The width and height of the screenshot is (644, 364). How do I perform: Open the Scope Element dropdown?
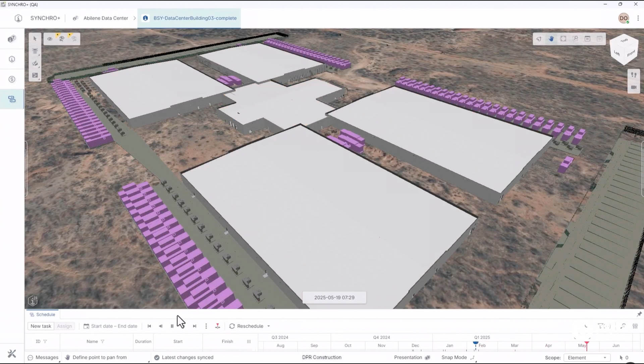coord(587,358)
